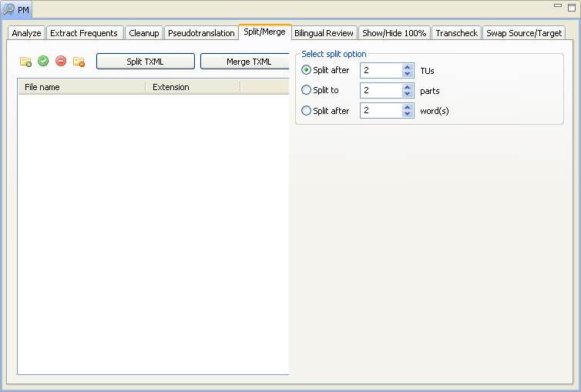Viewport: 581px width, 392px height.
Task: Open the Pseudotranslation tab
Action: click(x=201, y=33)
